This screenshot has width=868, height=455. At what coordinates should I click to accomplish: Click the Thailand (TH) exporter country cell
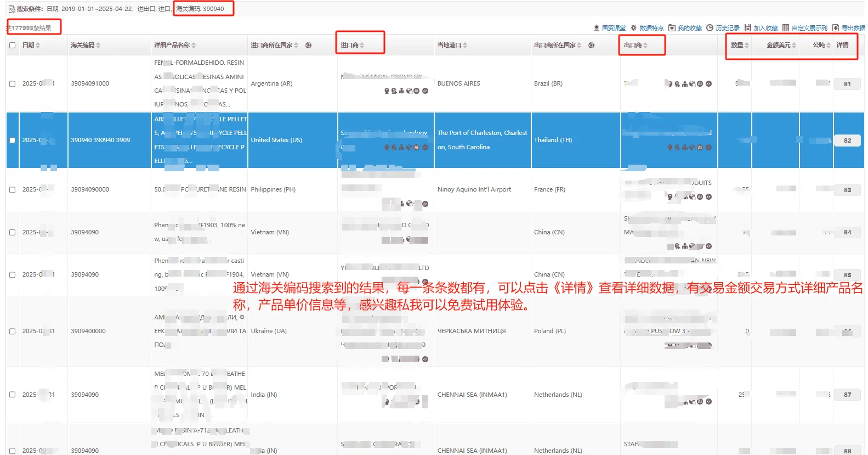point(553,140)
